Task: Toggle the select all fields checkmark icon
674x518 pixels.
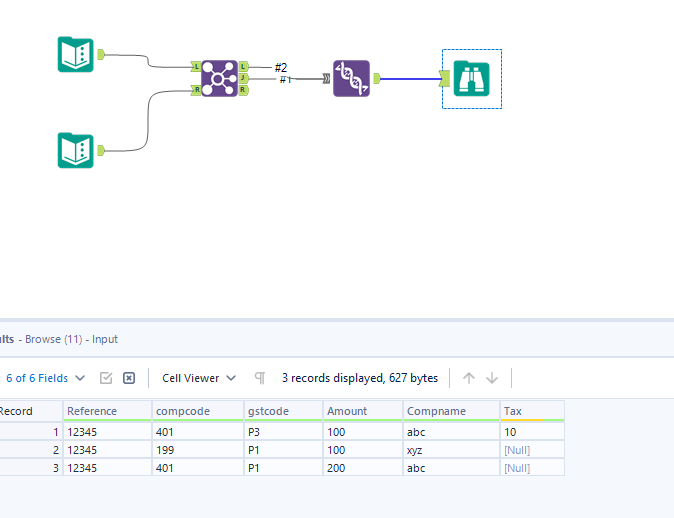Action: pos(106,378)
